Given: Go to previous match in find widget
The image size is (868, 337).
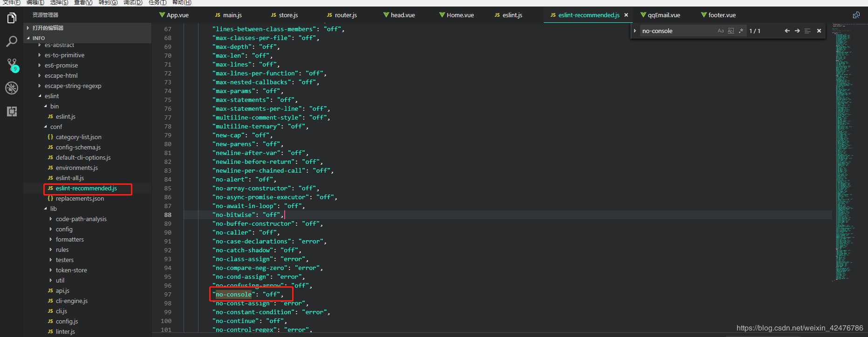Looking at the screenshot, I should click(787, 31).
